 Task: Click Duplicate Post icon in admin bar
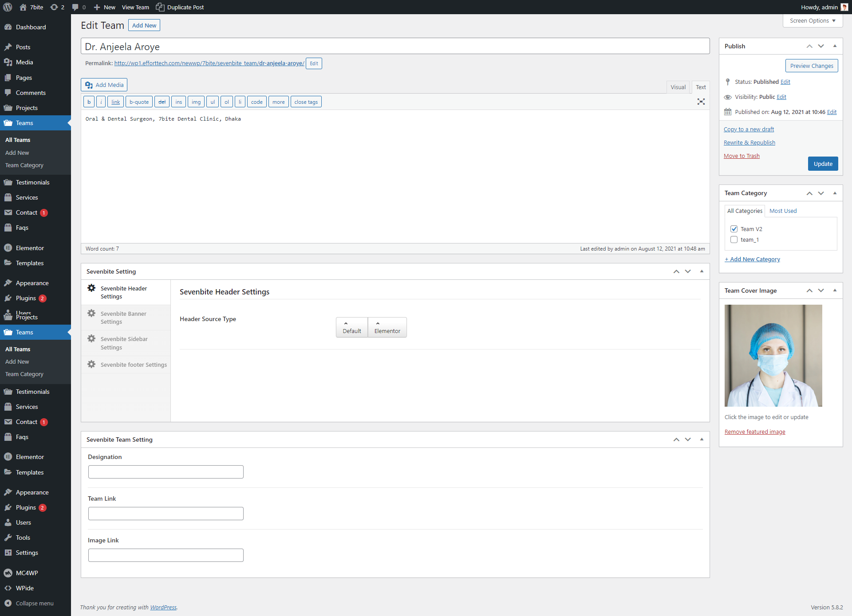pos(160,7)
